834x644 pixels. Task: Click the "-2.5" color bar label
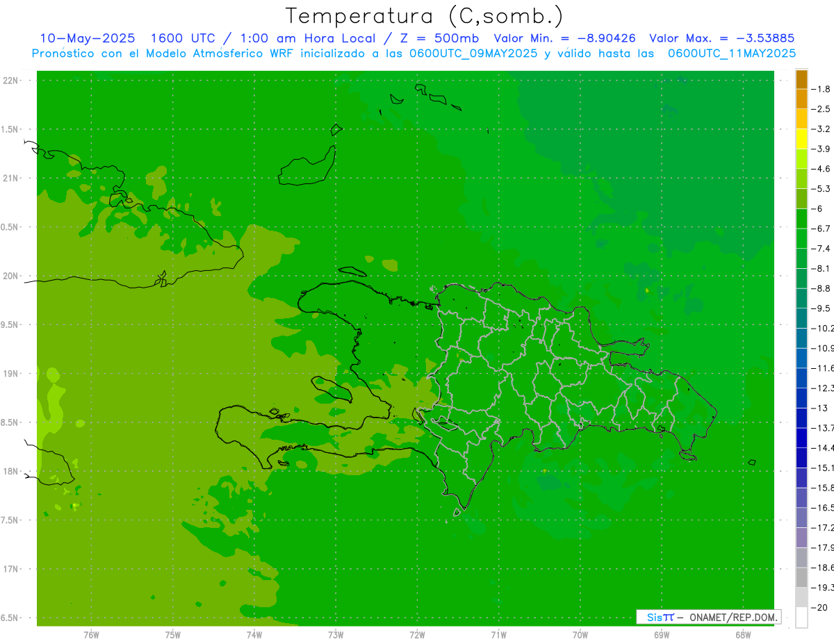point(821,109)
